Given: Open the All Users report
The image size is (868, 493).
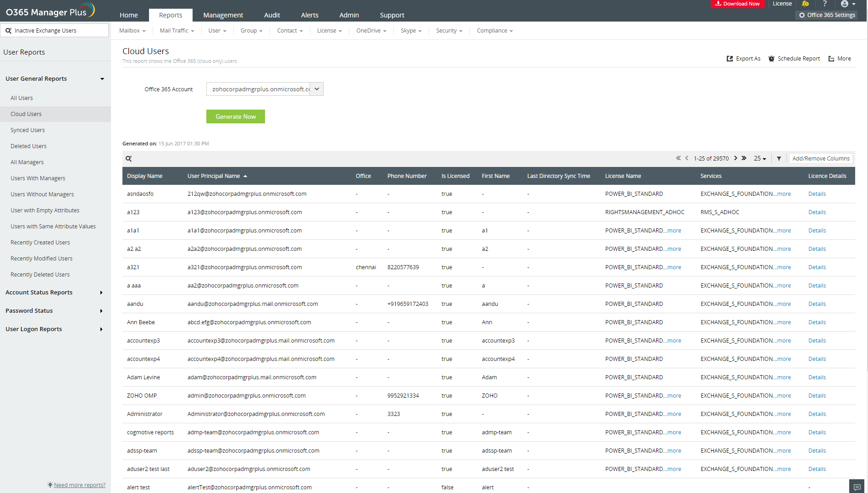Looking at the screenshot, I should (x=22, y=98).
